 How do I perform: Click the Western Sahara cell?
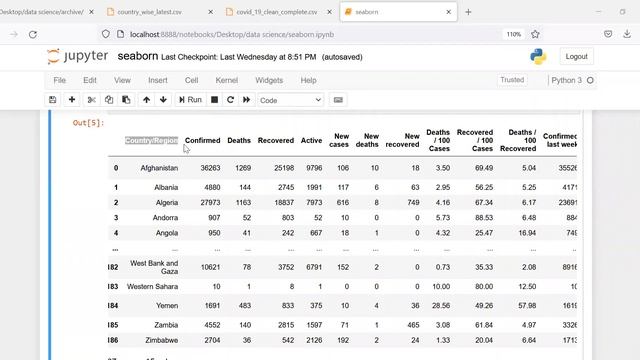coord(152,287)
